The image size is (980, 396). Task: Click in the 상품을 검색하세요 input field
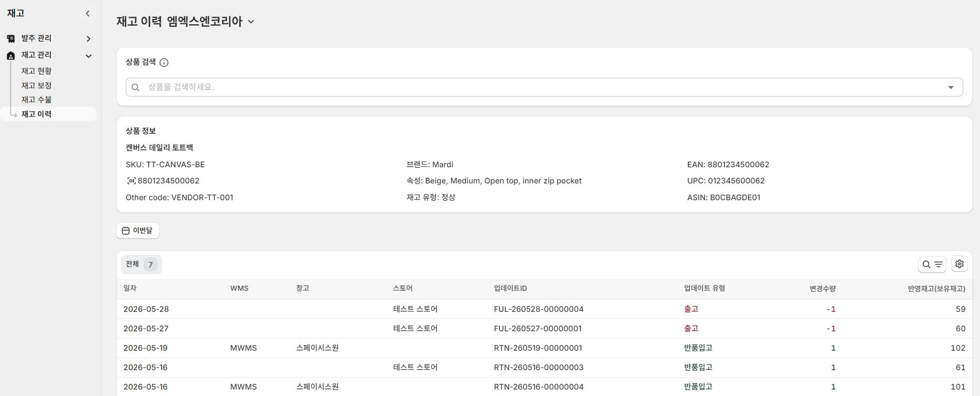[544, 87]
